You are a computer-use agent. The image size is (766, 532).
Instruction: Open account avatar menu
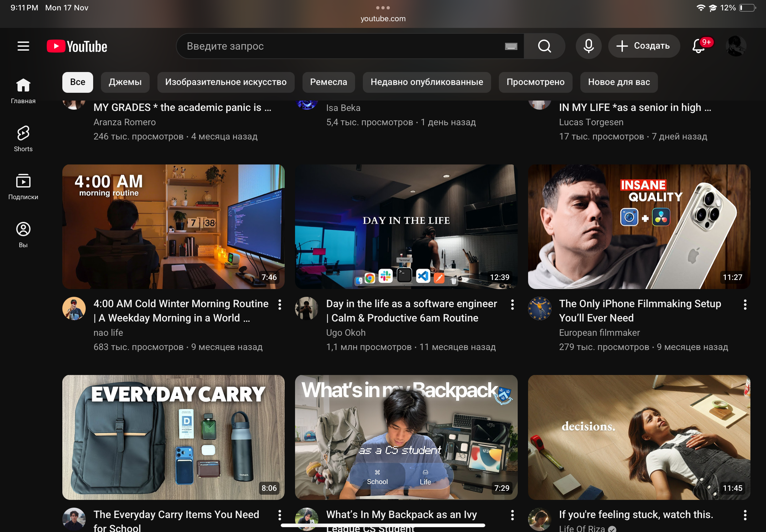736,46
